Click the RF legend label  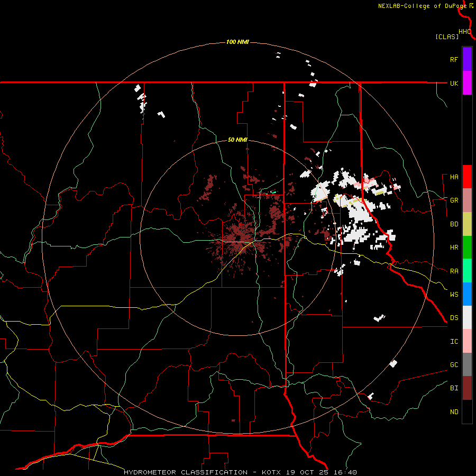(454, 59)
